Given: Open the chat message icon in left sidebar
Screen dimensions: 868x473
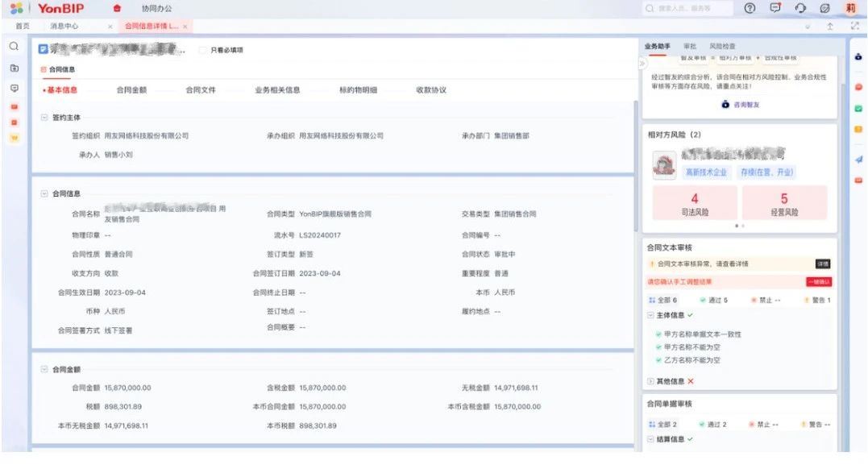Looking at the screenshot, I should click(x=14, y=88).
